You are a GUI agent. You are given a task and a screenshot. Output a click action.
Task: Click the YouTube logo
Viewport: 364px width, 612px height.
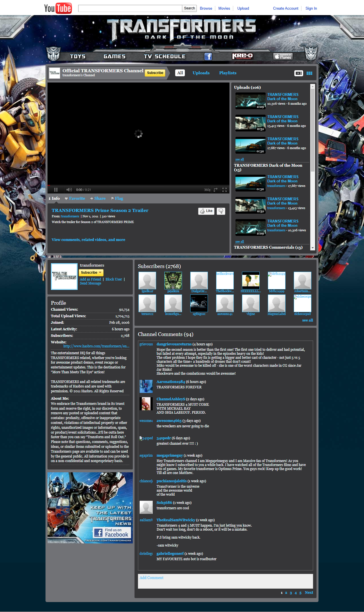tap(58, 8)
